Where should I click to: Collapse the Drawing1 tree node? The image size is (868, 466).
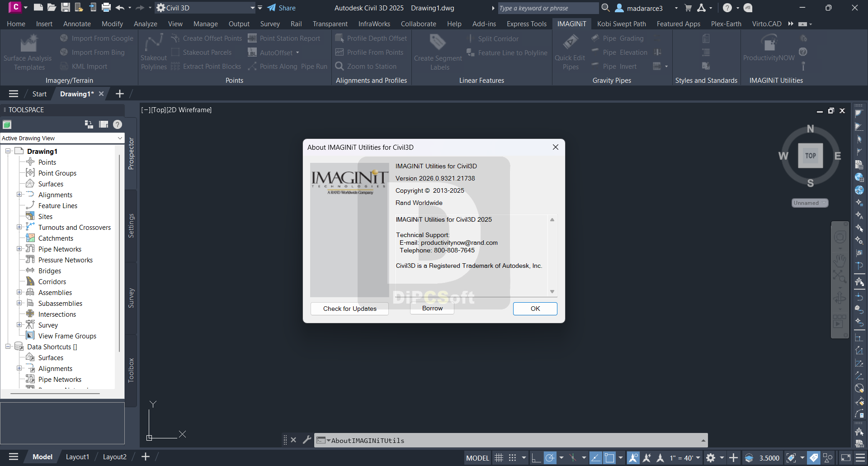(8, 151)
